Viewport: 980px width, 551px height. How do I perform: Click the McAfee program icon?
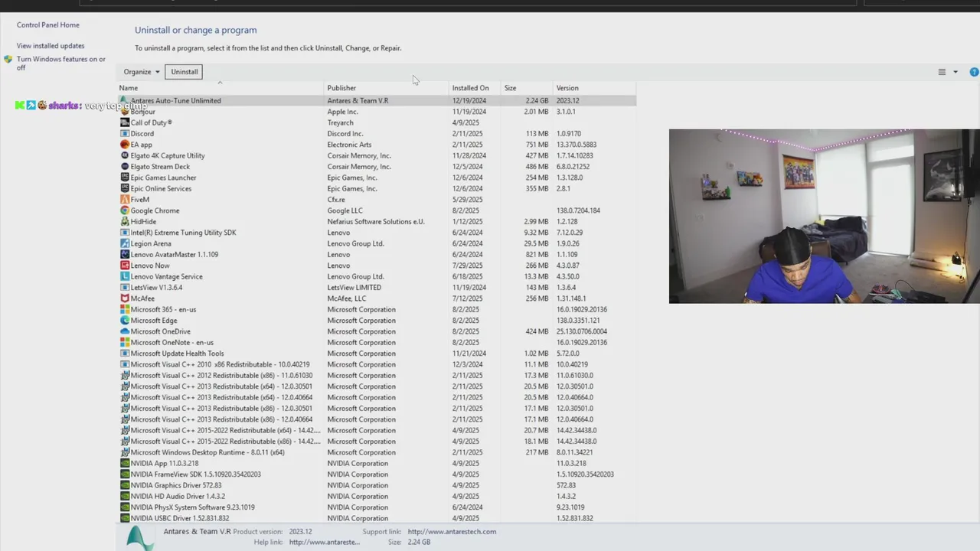(x=125, y=298)
